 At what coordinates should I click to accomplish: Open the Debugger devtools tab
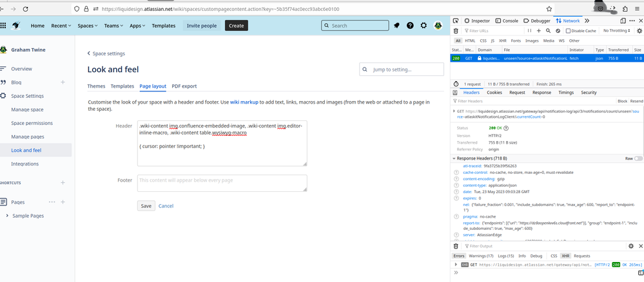[537, 21]
